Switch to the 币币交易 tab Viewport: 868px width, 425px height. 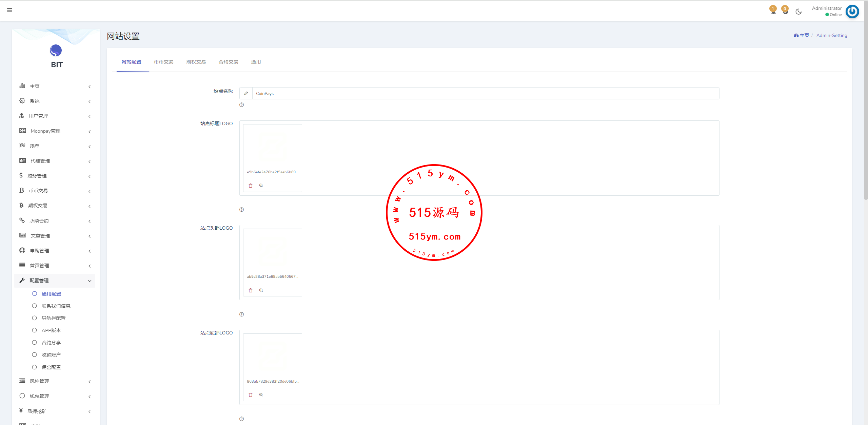163,62
